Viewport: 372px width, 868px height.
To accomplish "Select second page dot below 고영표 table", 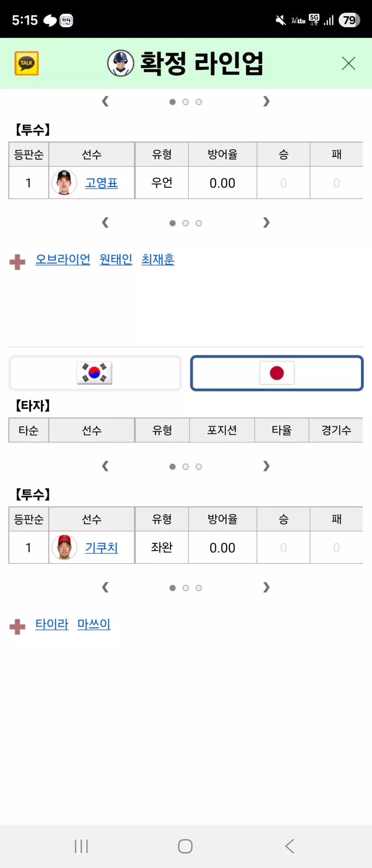I will point(186,223).
